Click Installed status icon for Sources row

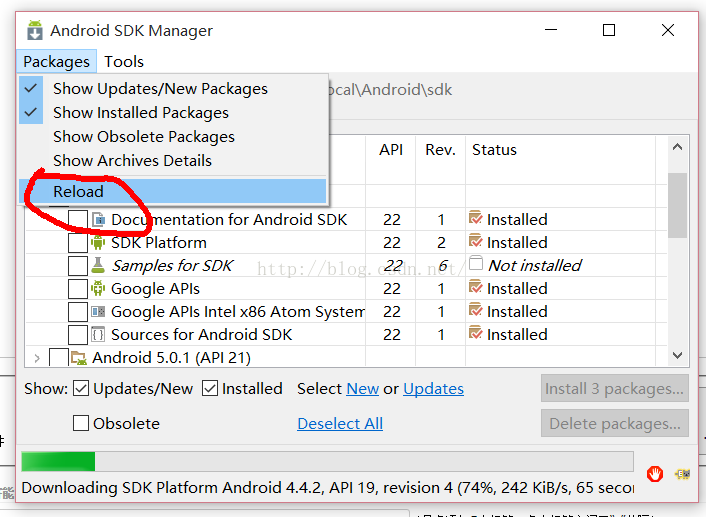(x=475, y=333)
